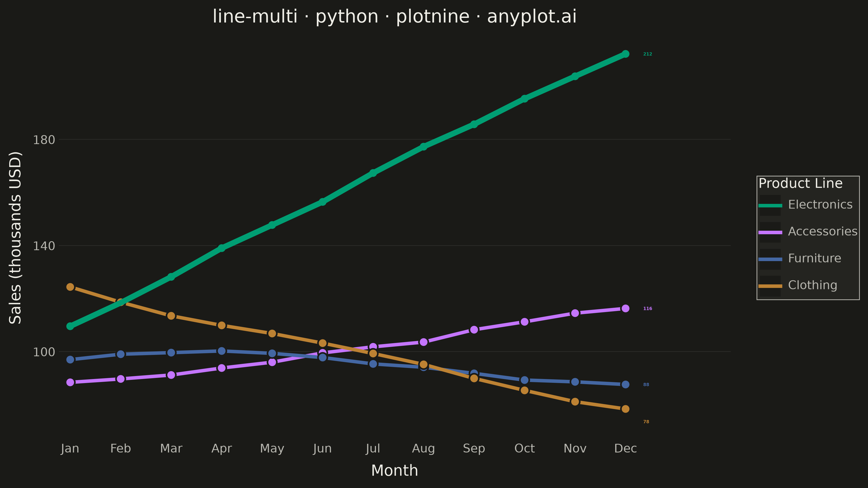Select the Electronics legend label
Image resolution: width=868 pixels, height=488 pixels.
coord(820,204)
